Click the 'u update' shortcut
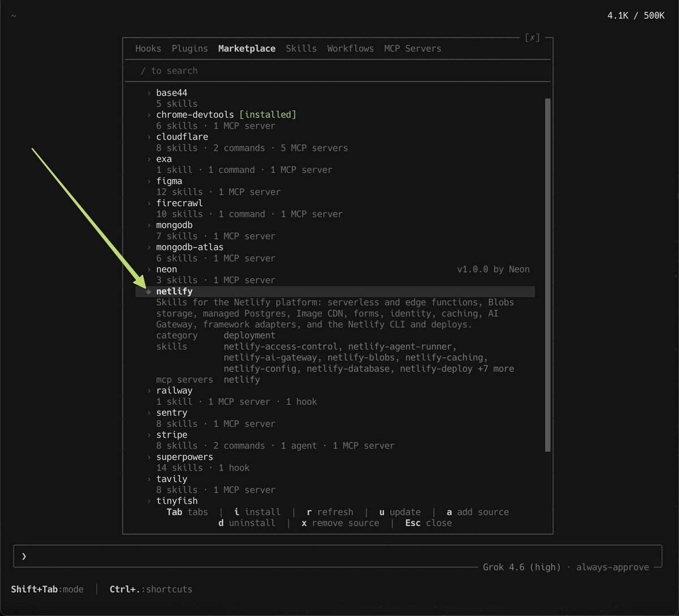The image size is (679, 616). (x=400, y=512)
